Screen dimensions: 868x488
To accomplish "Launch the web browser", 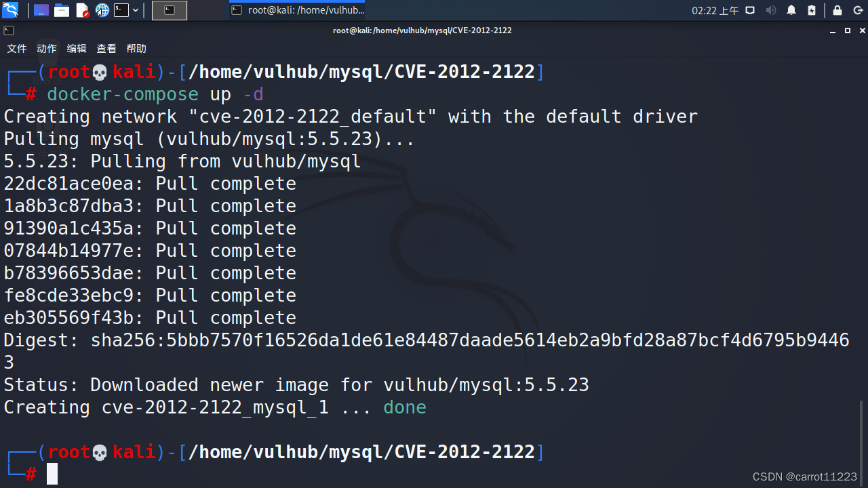I will [102, 9].
